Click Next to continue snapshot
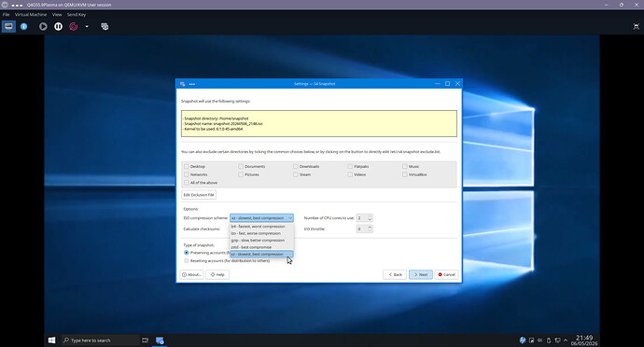Viewport: 644px width, 347px height. 421,275
